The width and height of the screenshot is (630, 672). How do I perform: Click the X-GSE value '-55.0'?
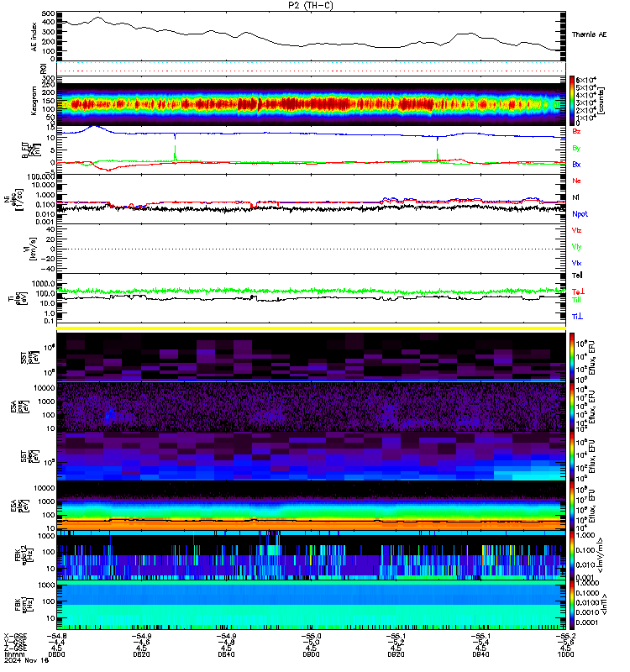(x=311, y=636)
